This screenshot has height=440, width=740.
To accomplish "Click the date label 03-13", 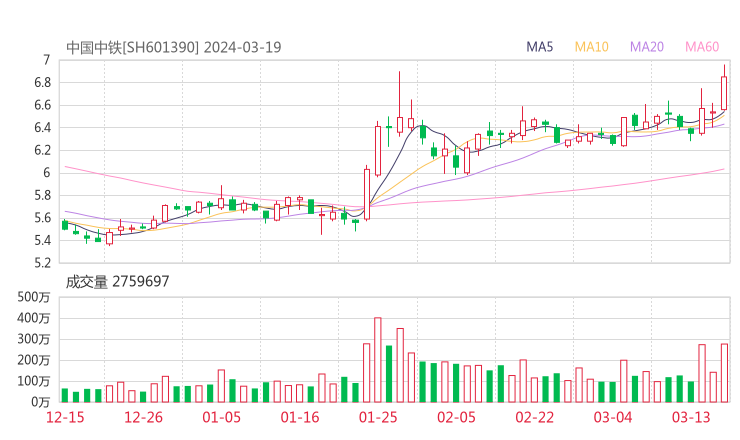I will click(x=691, y=417).
